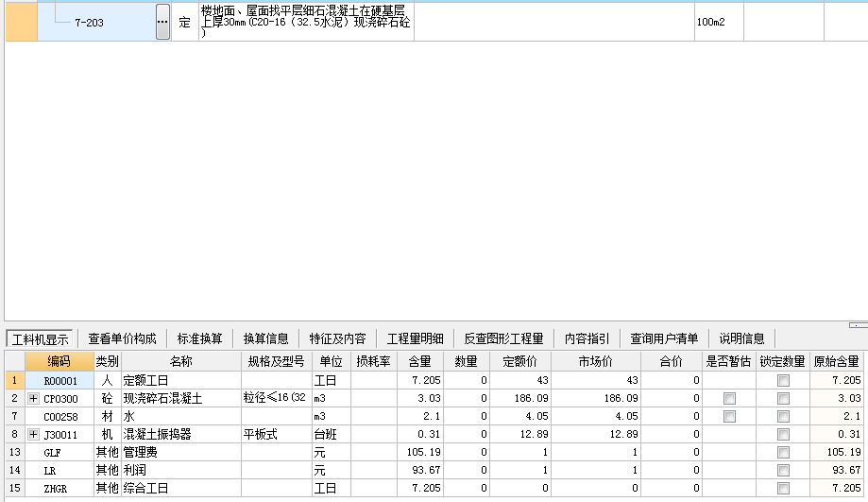Open the ellipsis button beside code 7-203
Image resolution: width=868 pixels, height=502 pixels.
(162, 22)
